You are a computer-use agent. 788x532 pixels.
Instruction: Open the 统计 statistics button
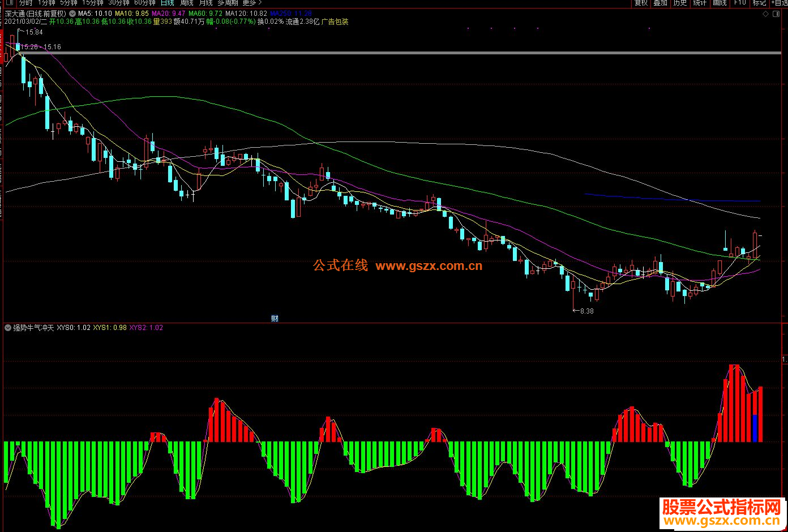pyautogui.click(x=700, y=3)
